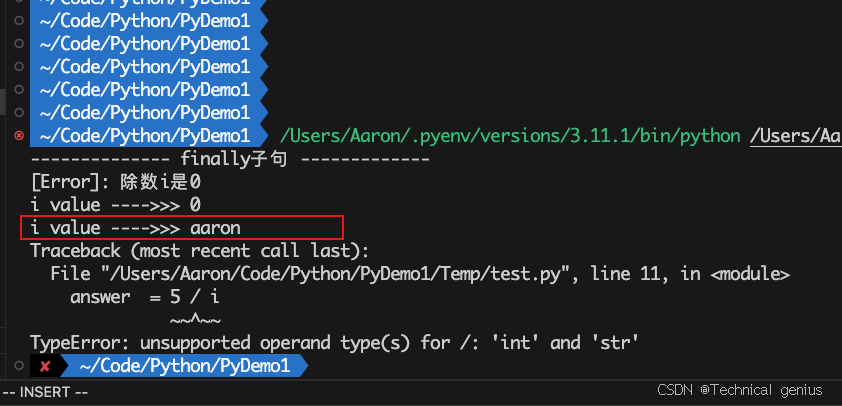The image size is (842, 406).
Task: Click the "i value ---->>> aaron" output line
Action: click(136, 228)
